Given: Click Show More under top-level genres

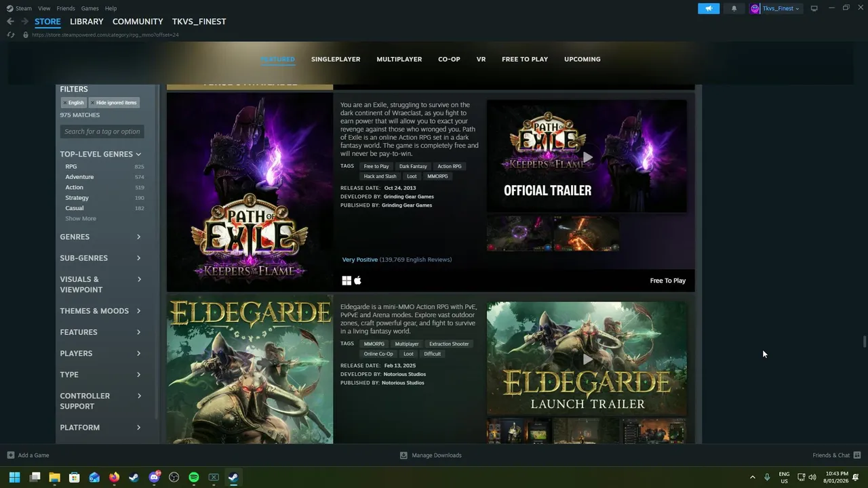Looking at the screenshot, I should (81, 218).
